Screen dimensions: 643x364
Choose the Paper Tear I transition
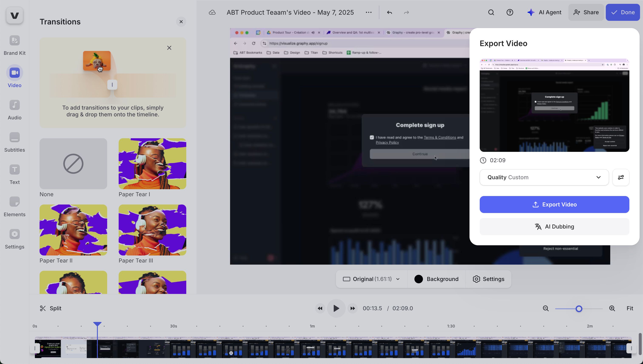[x=152, y=164]
